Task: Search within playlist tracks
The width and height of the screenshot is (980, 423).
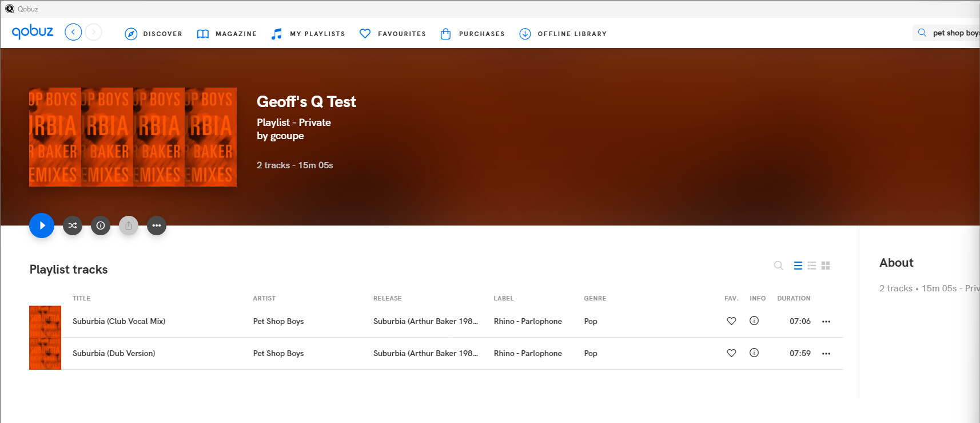Action: pyautogui.click(x=778, y=266)
